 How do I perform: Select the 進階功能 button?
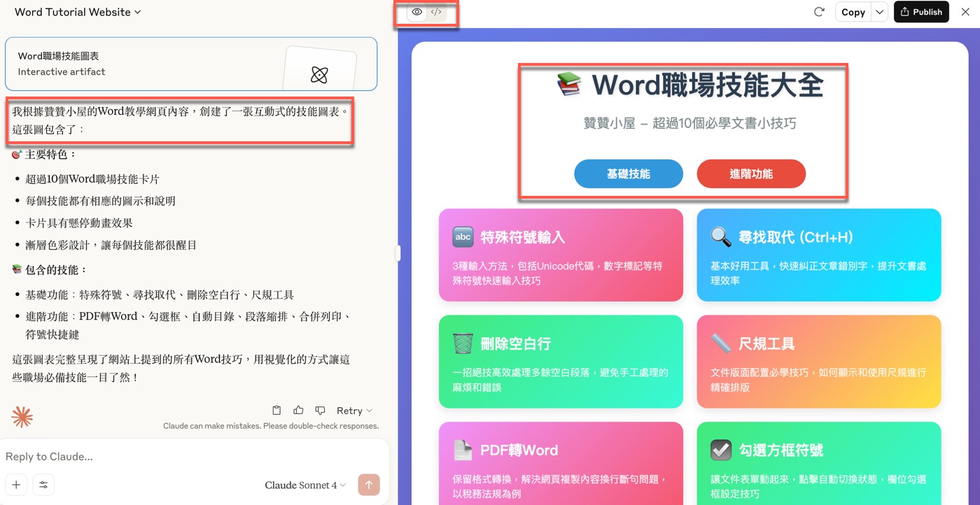coord(751,173)
